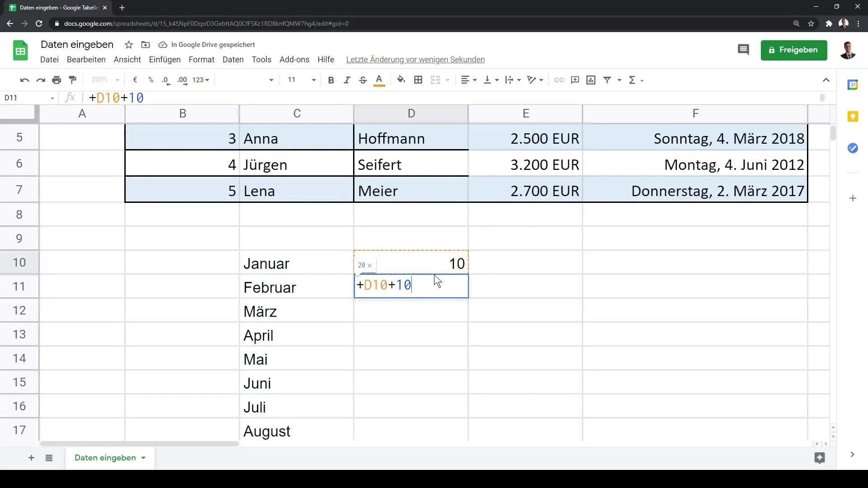Open the Format menu

[x=201, y=60]
